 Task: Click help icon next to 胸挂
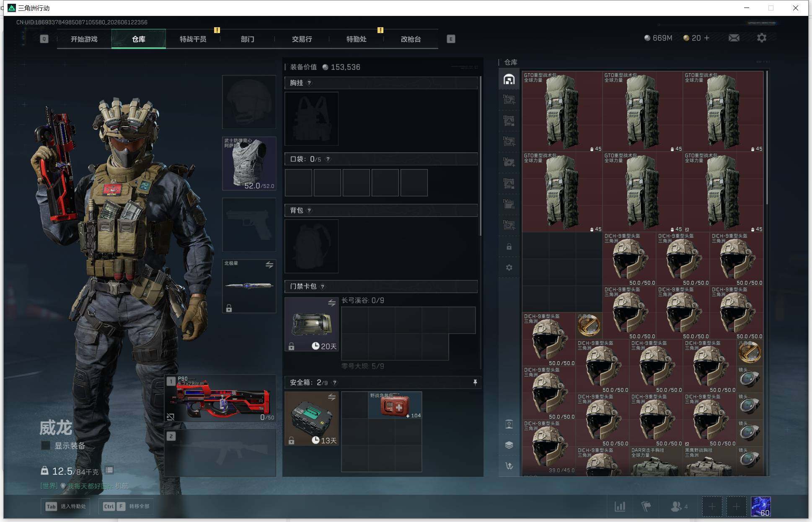309,83
